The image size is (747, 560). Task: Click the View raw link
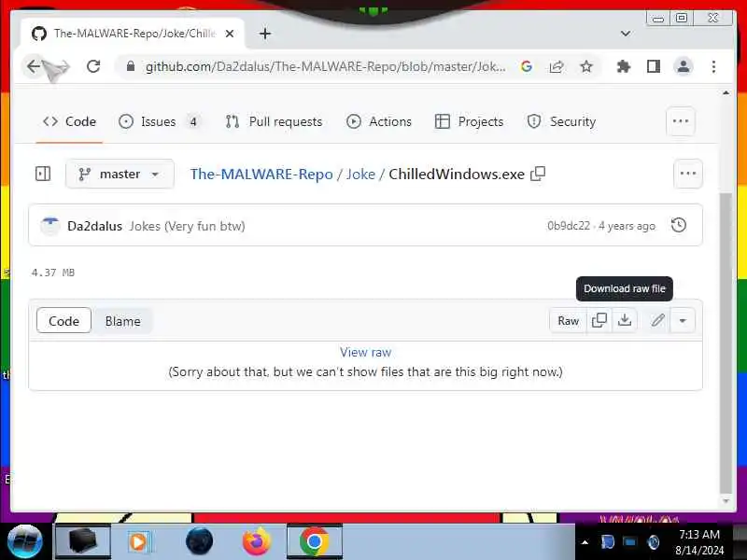click(x=365, y=353)
